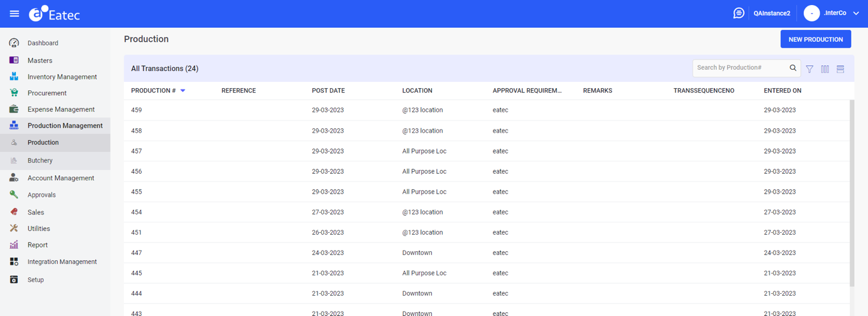Click the Masters sidebar icon

14,60
